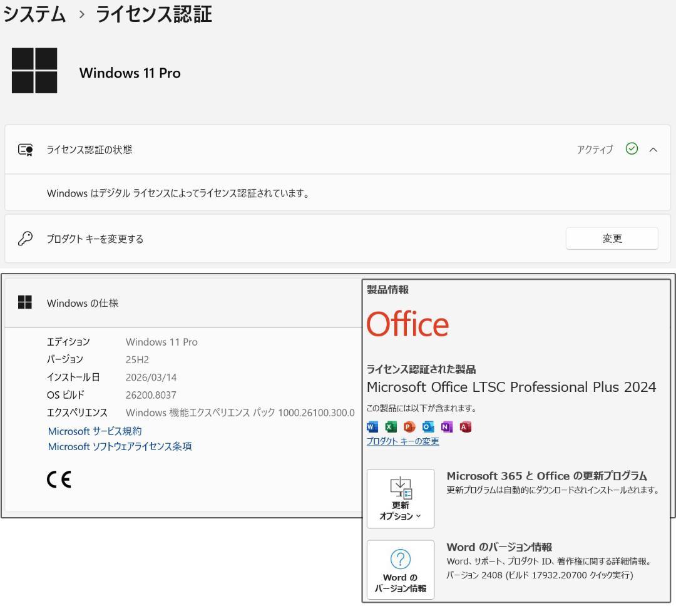Click the green active status checkmark
The image size is (676, 616).
pyautogui.click(x=632, y=149)
